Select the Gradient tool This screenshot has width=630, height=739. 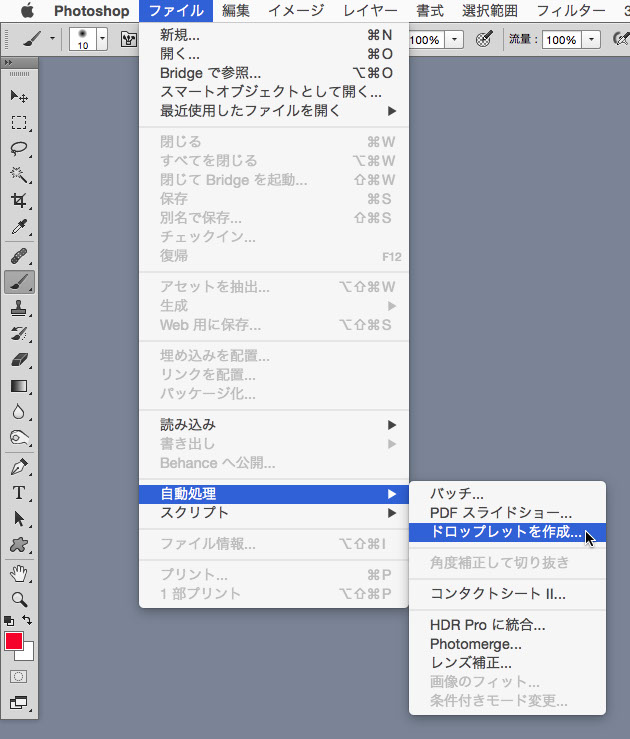point(19,386)
